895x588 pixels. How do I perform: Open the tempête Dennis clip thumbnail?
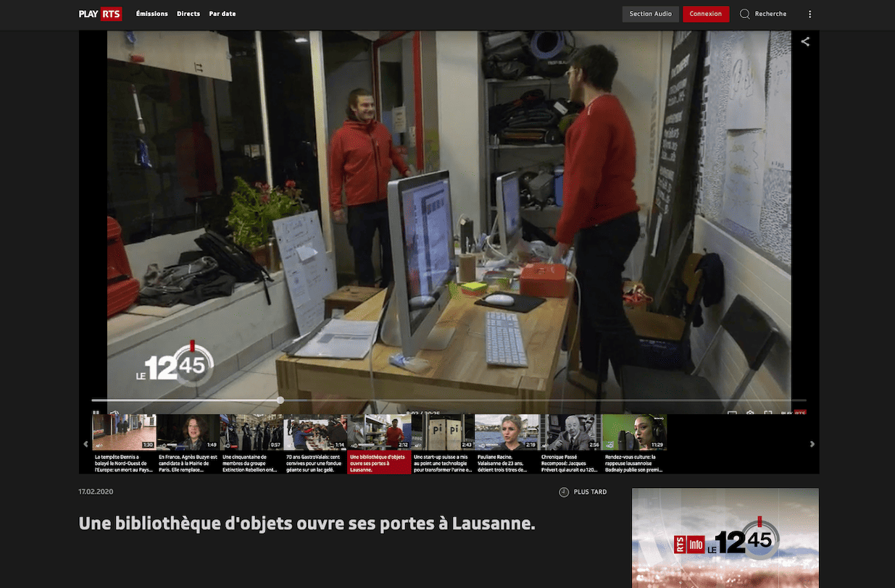pyautogui.click(x=124, y=432)
